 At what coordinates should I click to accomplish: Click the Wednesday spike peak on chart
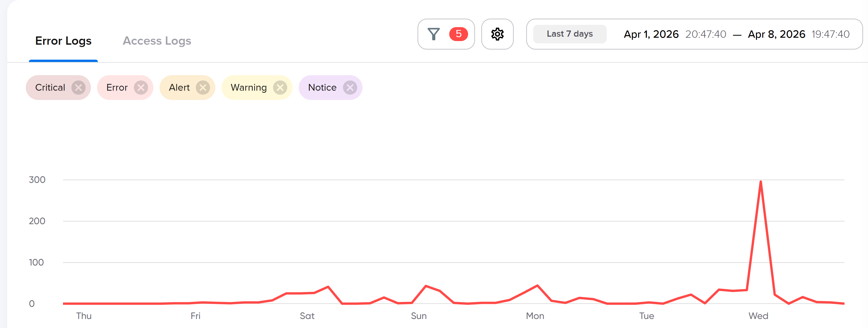click(761, 182)
